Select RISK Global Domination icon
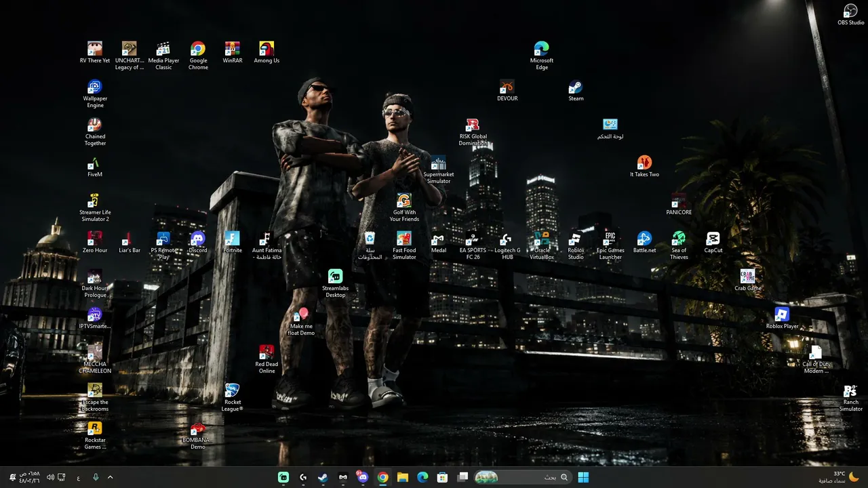 tap(473, 131)
